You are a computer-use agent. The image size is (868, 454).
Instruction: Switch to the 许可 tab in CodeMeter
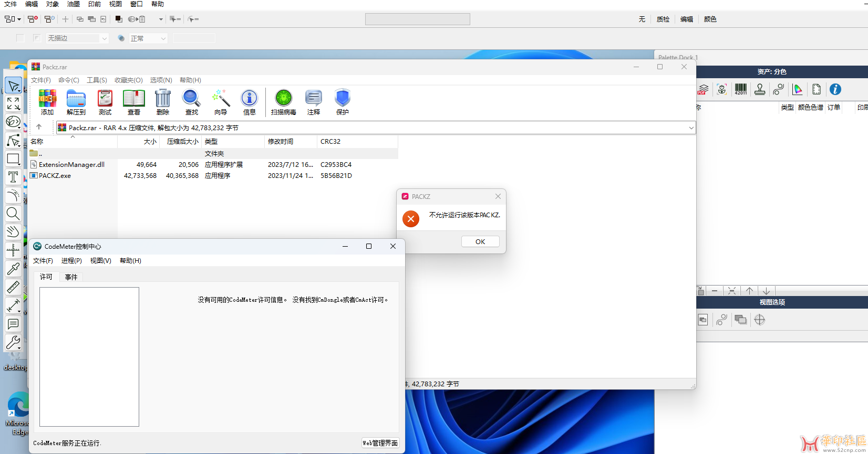46,277
